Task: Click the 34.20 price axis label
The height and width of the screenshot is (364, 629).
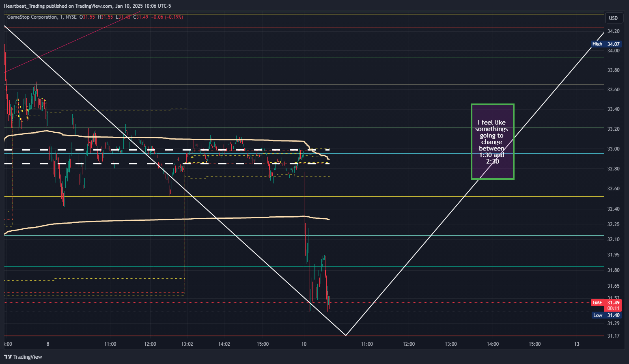Action: (x=613, y=31)
